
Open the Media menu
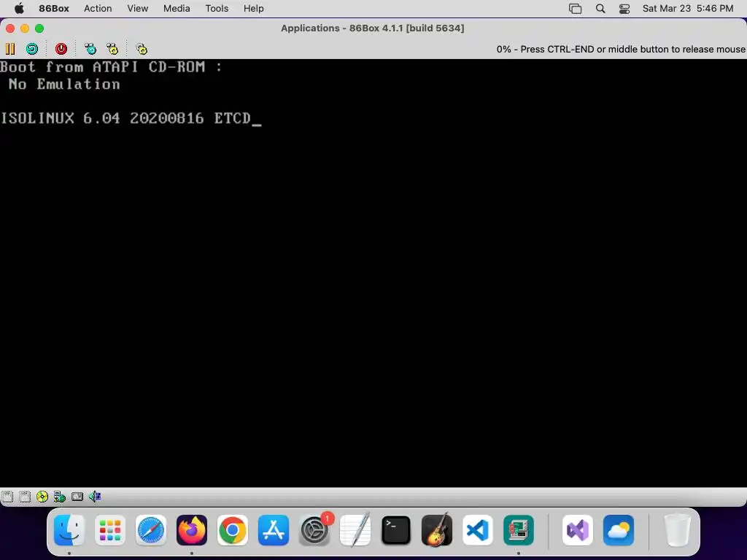[177, 9]
